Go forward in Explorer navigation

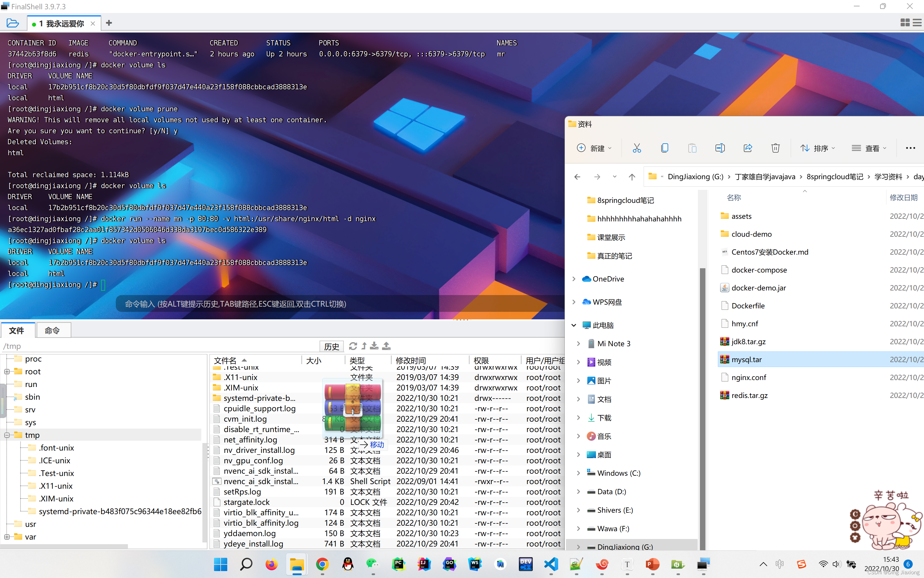[x=597, y=177]
